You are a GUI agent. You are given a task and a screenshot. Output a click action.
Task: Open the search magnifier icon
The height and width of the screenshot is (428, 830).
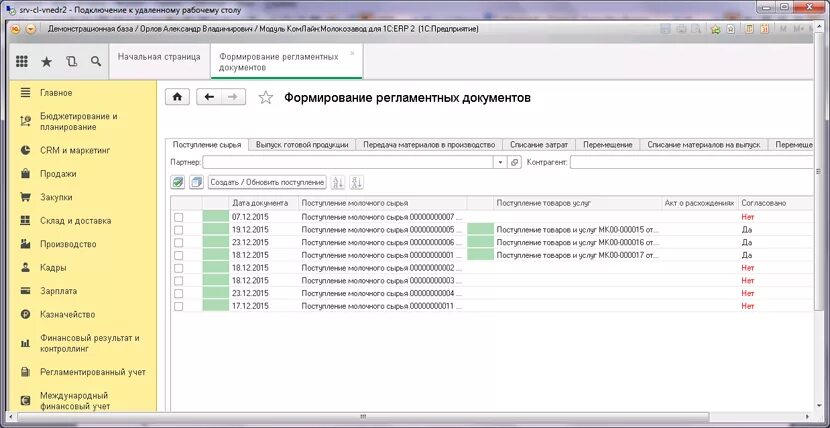click(96, 61)
